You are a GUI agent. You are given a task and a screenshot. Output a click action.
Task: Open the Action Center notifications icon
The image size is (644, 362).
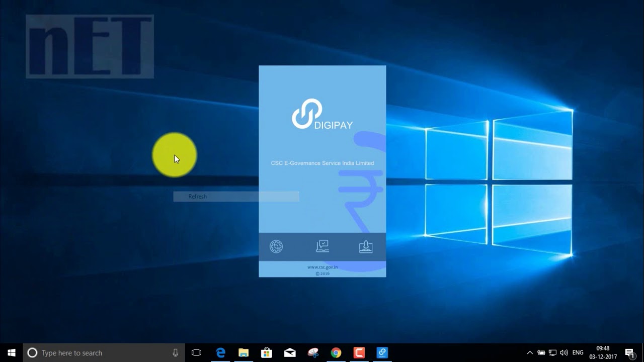tap(629, 353)
